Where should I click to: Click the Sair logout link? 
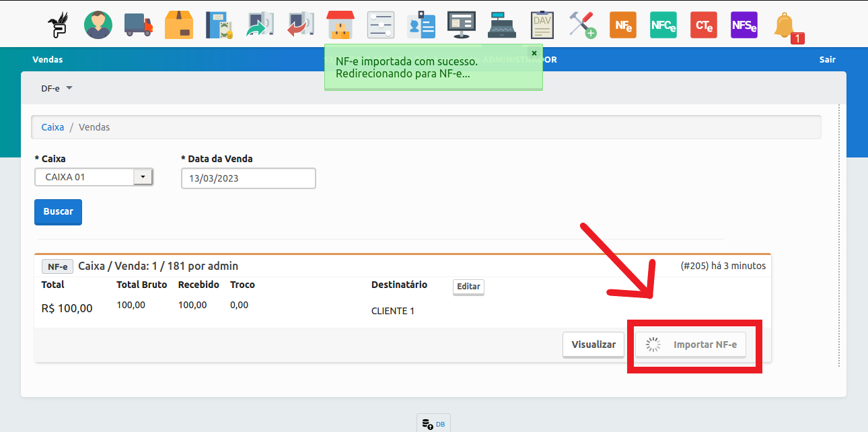pos(827,59)
